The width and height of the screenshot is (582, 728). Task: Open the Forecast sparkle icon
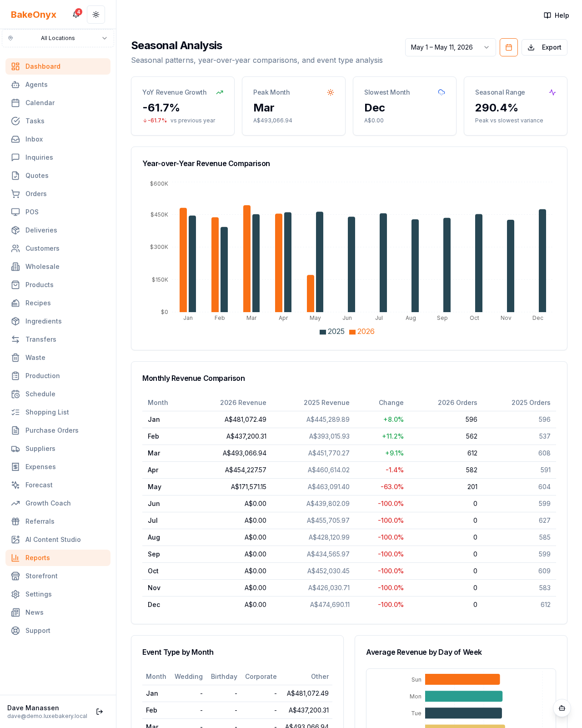(x=15, y=485)
